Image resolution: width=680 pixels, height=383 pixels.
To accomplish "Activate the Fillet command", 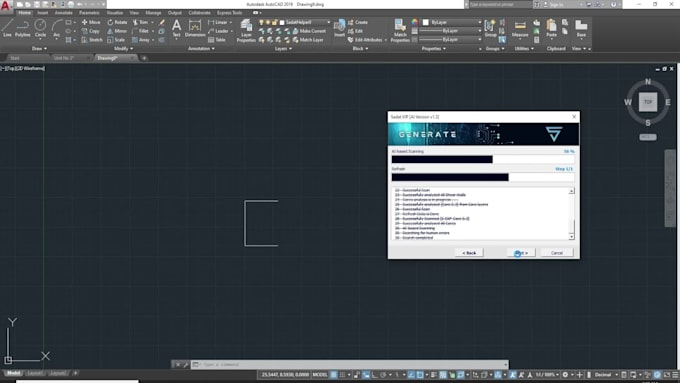I will pos(141,31).
